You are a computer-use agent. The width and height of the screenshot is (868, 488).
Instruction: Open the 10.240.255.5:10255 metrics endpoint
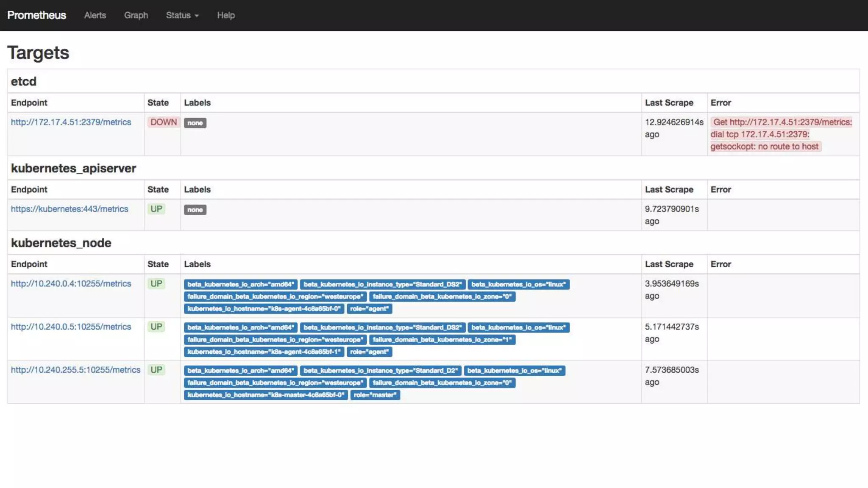click(75, 370)
